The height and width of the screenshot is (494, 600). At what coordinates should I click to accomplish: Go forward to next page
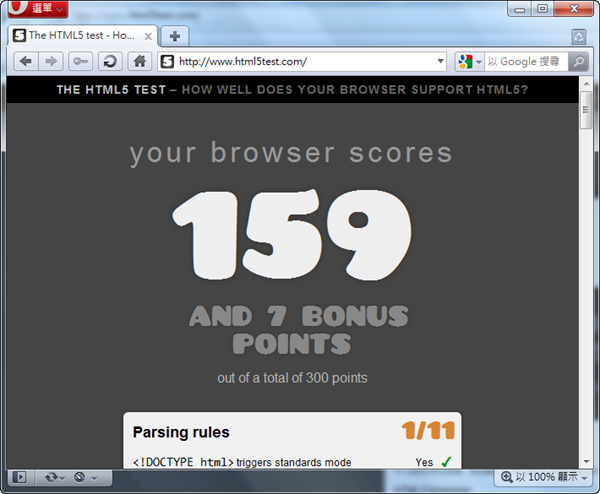[51, 61]
